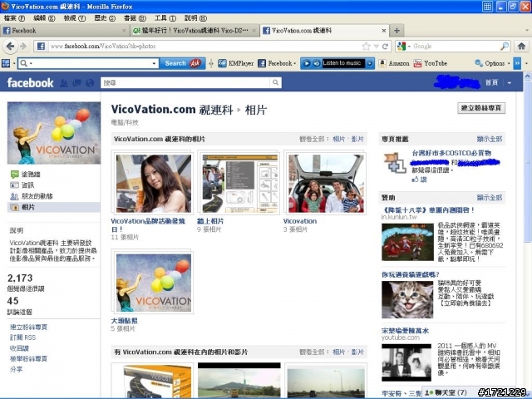Click the browser Forward arrow button
532x399 pixels.
tap(23, 47)
